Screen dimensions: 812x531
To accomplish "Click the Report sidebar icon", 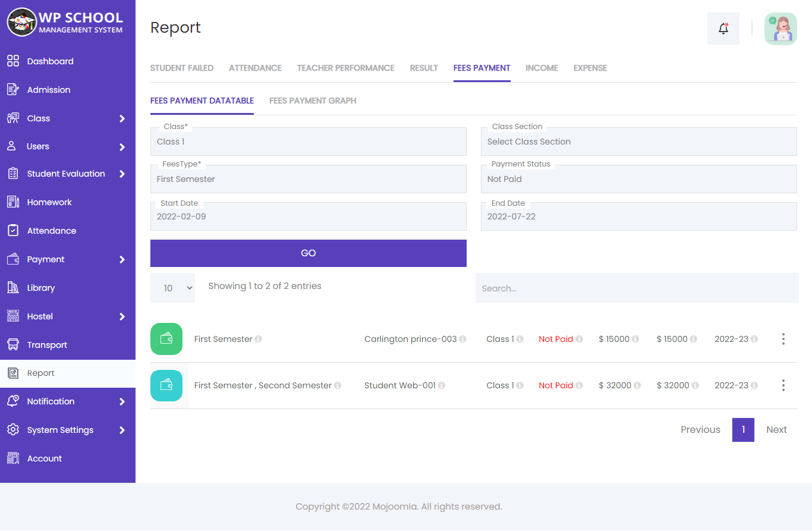I will [x=13, y=373].
